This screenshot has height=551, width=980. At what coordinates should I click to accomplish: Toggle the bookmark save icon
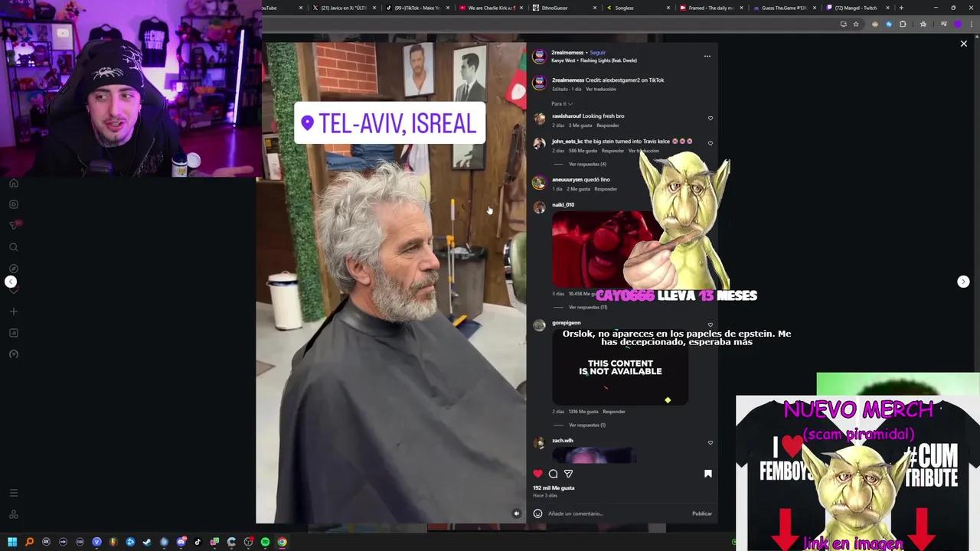click(x=707, y=474)
